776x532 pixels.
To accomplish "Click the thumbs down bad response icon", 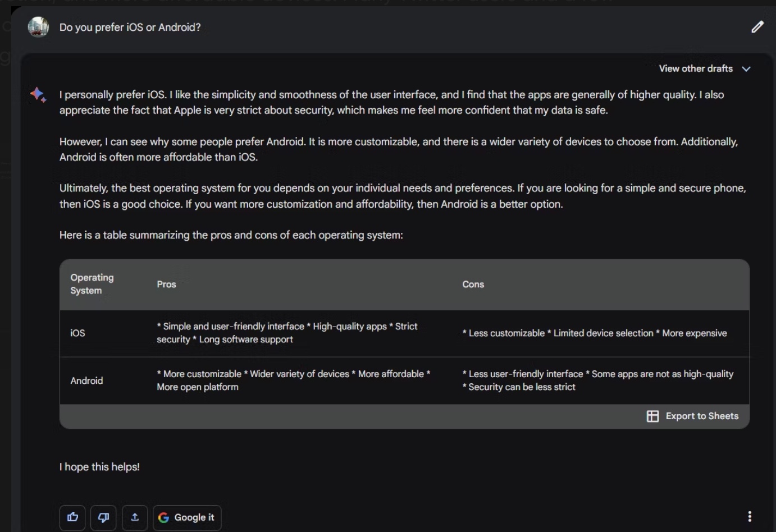I will (103, 517).
